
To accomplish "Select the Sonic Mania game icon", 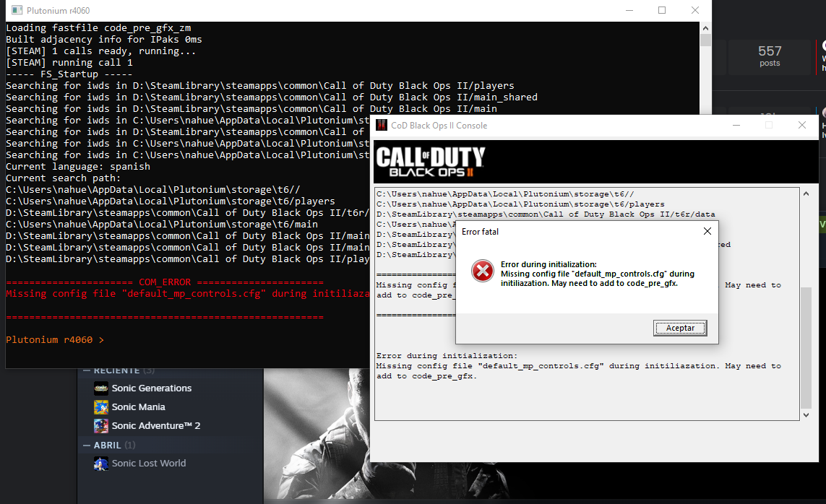I will [x=101, y=407].
